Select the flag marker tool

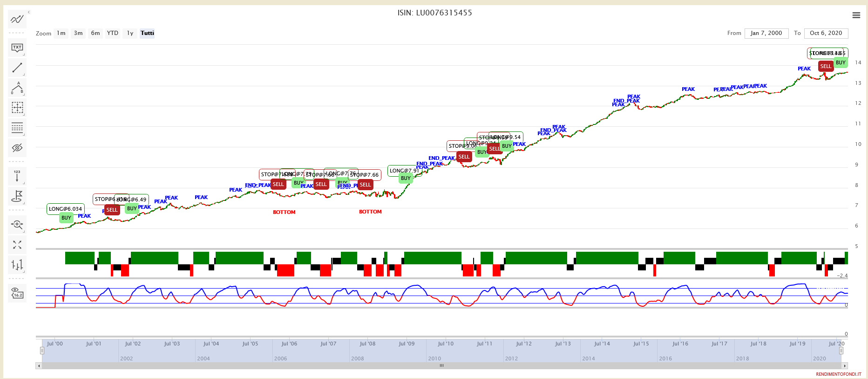(17, 196)
